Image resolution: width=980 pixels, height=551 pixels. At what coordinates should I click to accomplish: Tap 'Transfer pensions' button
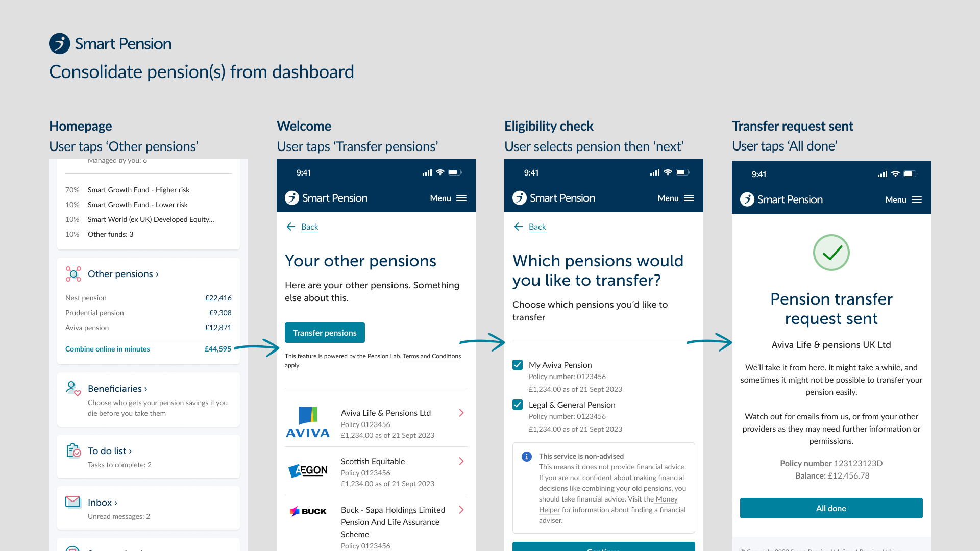coord(325,332)
